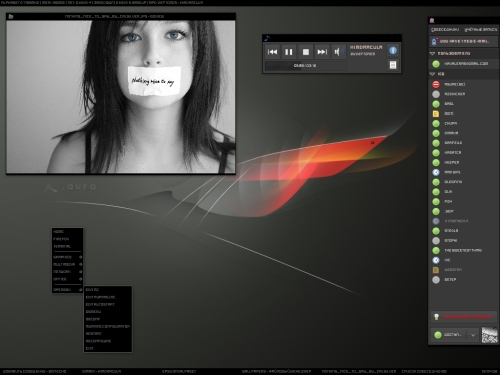Click first taskbar entry in bottom panel
The height and width of the screenshot is (375, 500).
(x=35, y=371)
